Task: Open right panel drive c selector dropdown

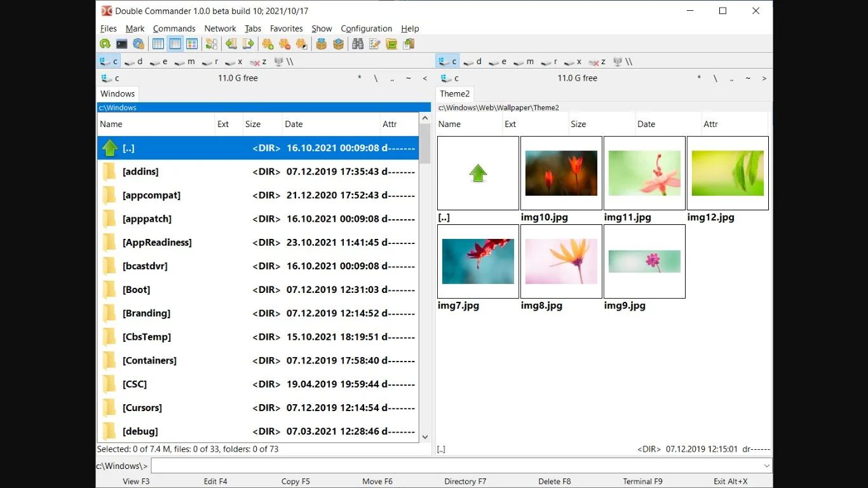Action: (449, 78)
